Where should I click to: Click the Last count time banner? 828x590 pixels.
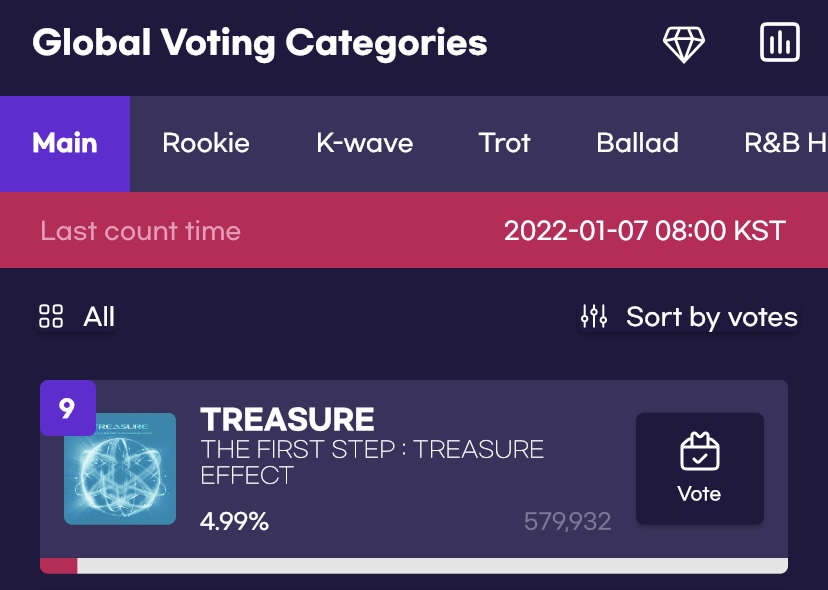413,231
